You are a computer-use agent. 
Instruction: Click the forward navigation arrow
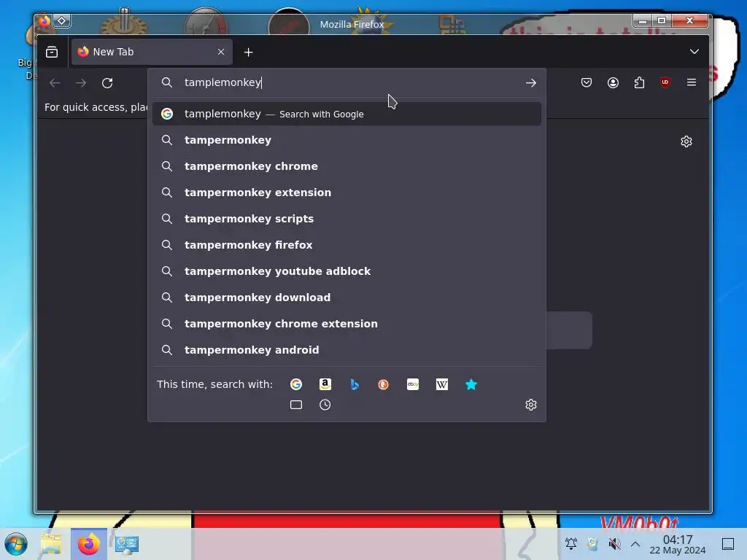(x=81, y=83)
